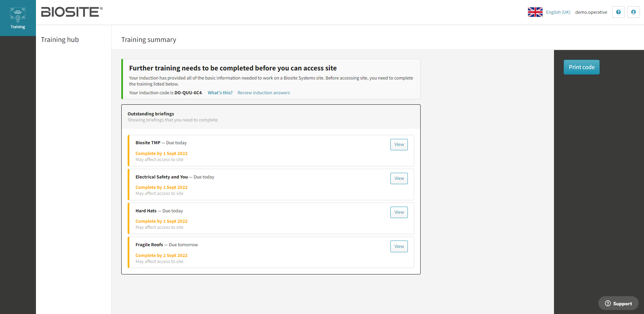Click the demo.operative username
644x314 pixels.
(x=591, y=12)
